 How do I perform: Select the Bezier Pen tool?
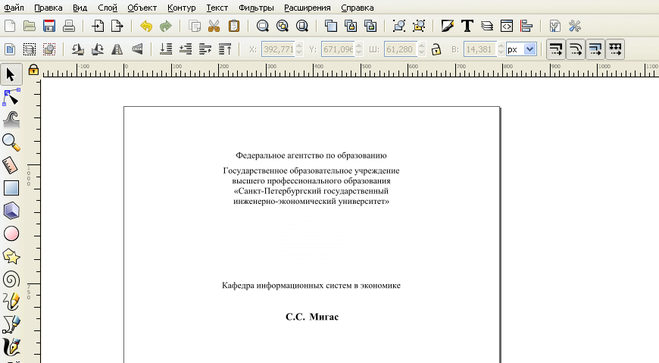11,324
